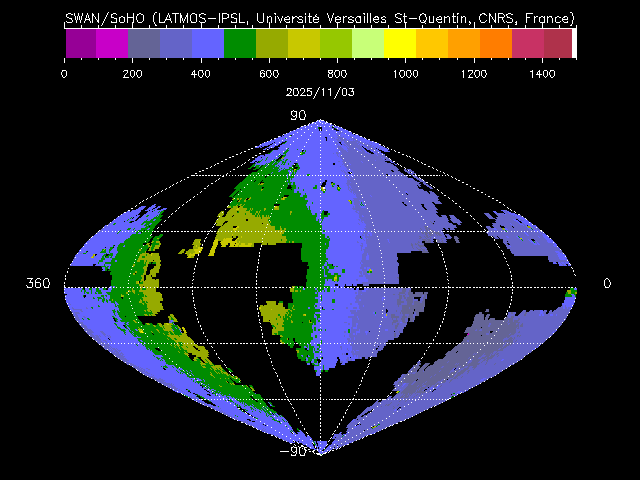Screen dimensions: 640x480
Task: Click the 2025/11/03 date label
Action: pos(319,90)
